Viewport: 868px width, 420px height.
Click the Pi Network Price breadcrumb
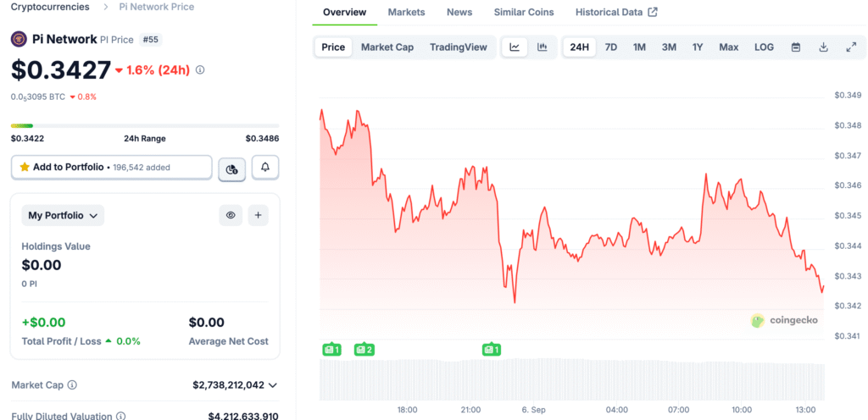click(x=157, y=7)
